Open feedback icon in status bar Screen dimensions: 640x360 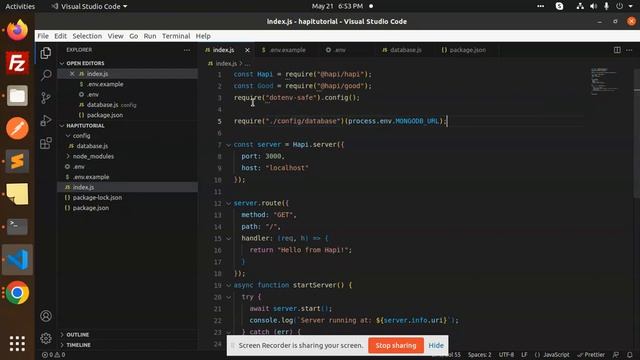(616, 355)
